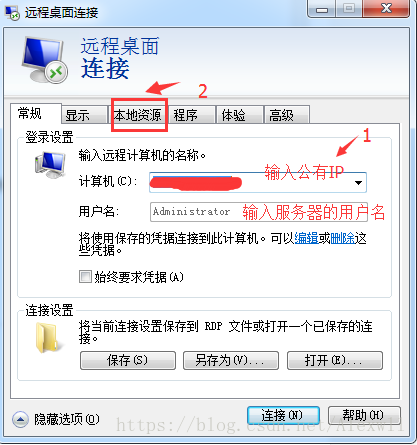Image resolution: width=417 pixels, height=445 pixels.
Task: Open the 显示 tab
Action: tap(78, 115)
